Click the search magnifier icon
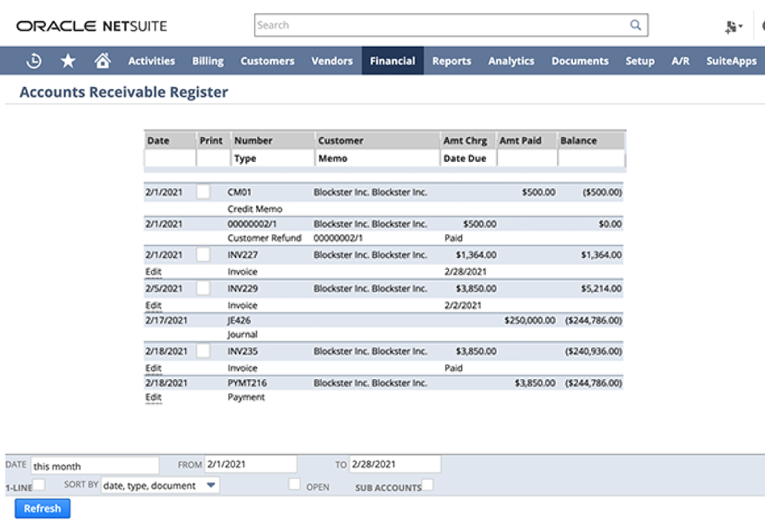 pos(636,25)
